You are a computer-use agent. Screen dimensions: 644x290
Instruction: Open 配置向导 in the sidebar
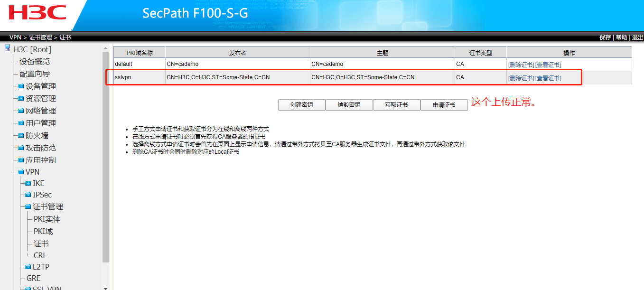[35, 74]
